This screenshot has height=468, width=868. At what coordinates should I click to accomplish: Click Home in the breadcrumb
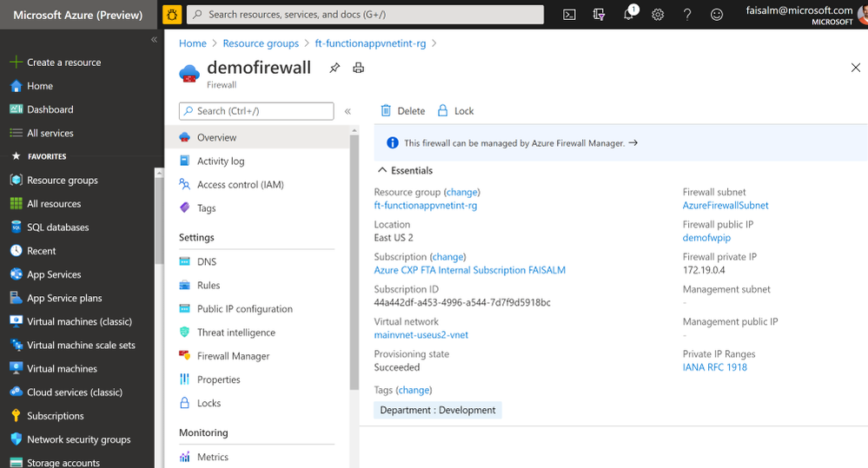point(193,43)
